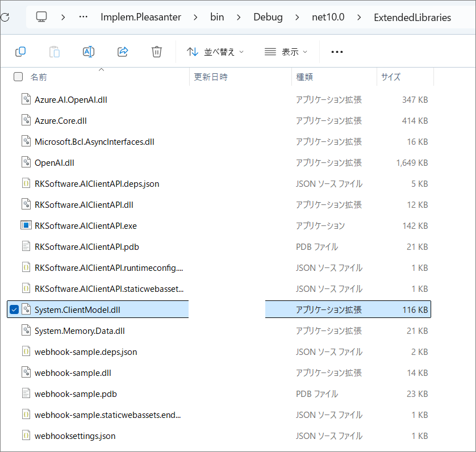Toggle the select all checkbox in header

pos(18,77)
